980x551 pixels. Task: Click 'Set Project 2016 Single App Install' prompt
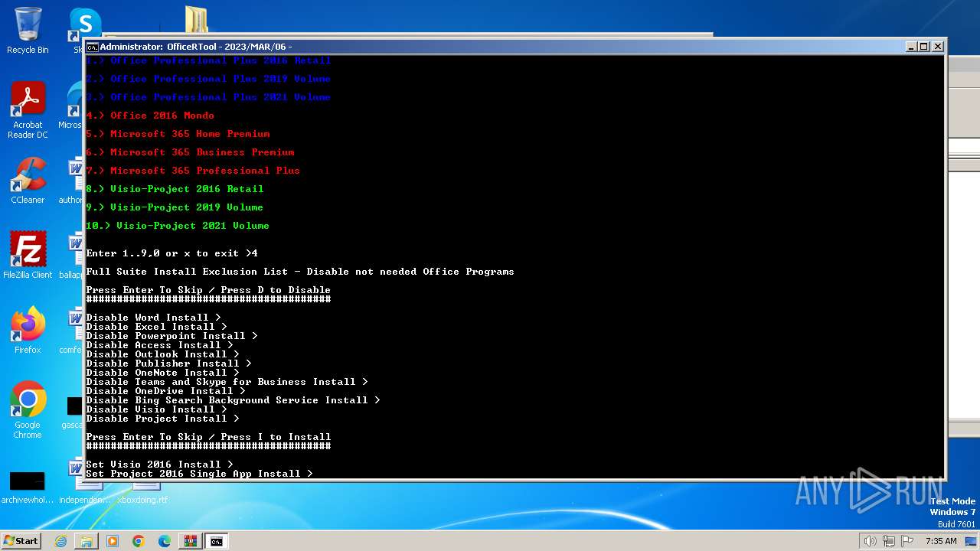pos(199,474)
